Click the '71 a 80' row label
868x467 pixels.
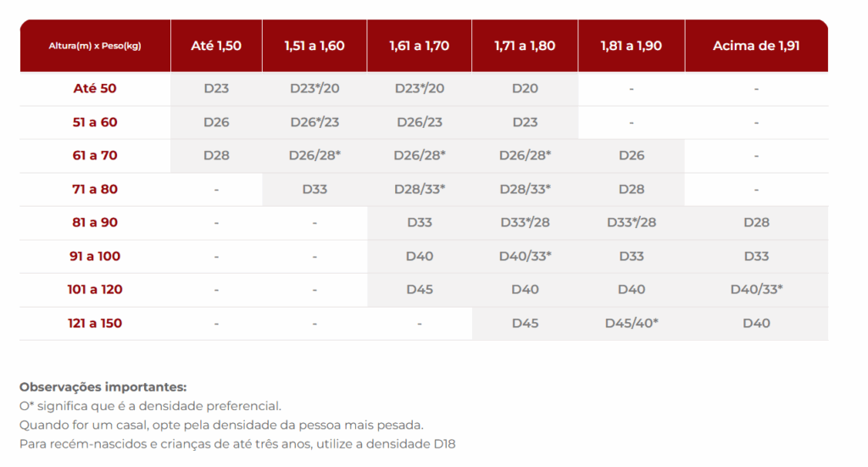(95, 189)
